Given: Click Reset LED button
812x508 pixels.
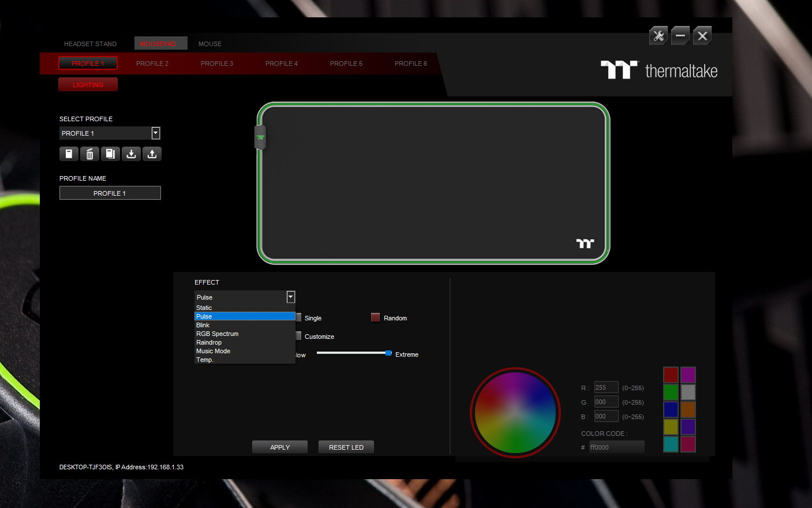Looking at the screenshot, I should 346,447.
